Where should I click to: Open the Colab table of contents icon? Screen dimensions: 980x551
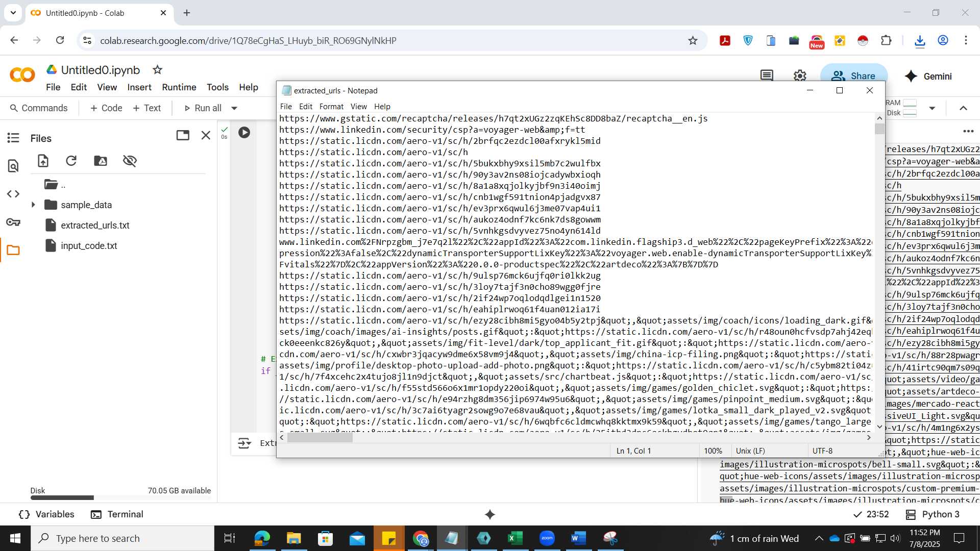pyautogui.click(x=13, y=138)
